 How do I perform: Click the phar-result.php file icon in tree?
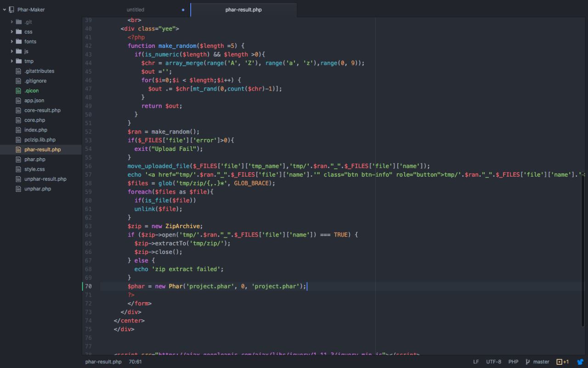(x=19, y=149)
